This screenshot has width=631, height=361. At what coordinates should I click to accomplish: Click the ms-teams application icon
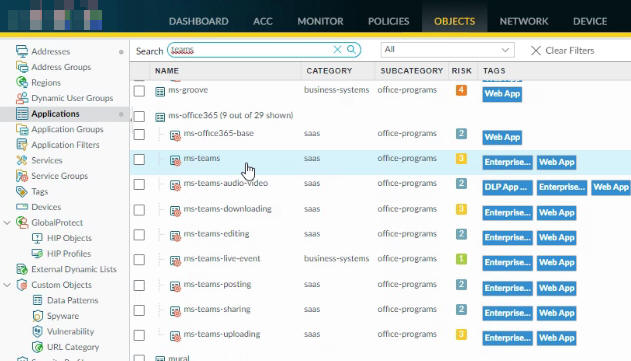pos(175,160)
